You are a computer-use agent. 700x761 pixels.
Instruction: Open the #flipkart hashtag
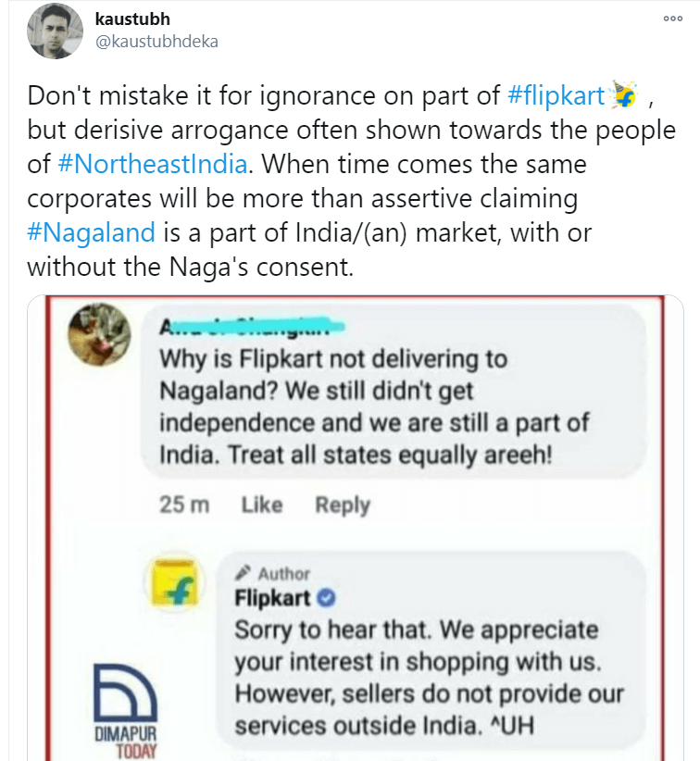click(556, 95)
